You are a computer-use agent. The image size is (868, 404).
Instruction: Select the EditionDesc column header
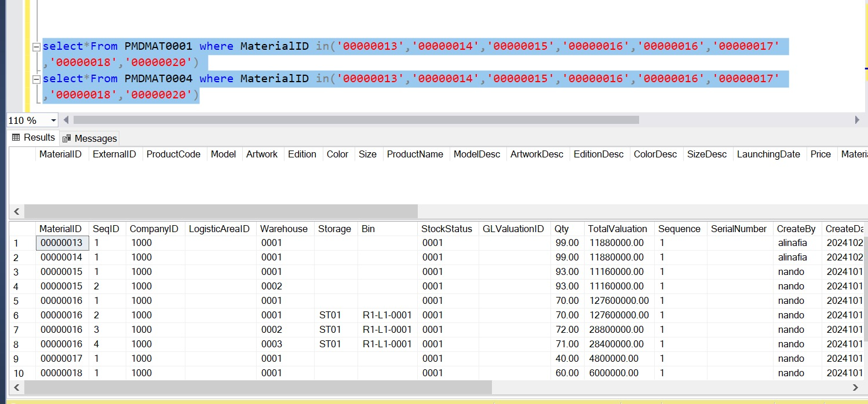pyautogui.click(x=599, y=155)
